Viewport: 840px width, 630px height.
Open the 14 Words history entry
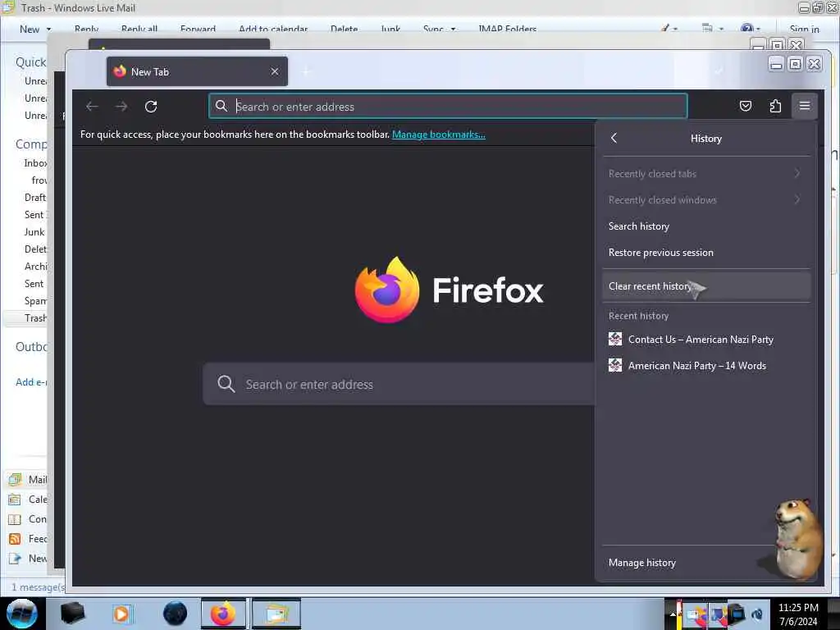click(x=706, y=365)
